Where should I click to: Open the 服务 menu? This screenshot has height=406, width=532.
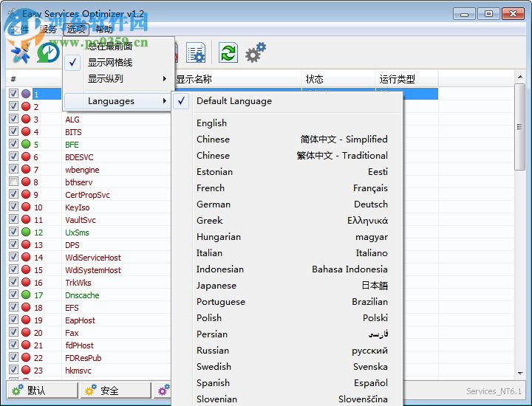(x=48, y=30)
